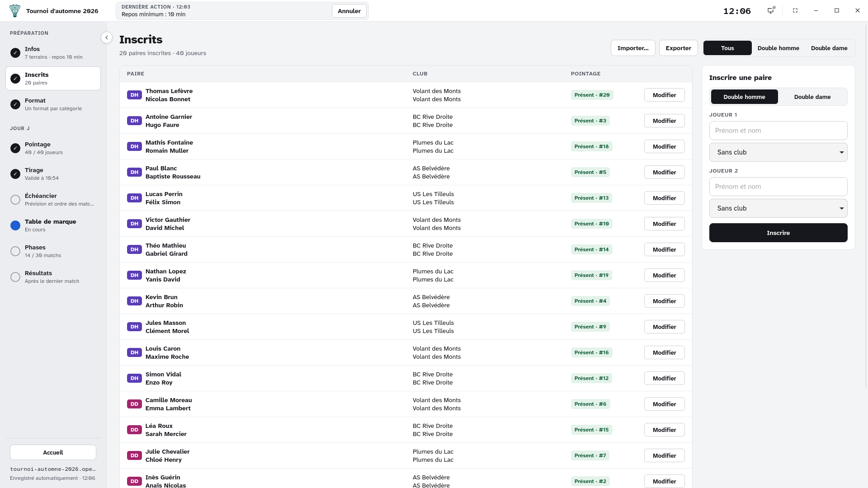Click the display icon in title bar
868x488 pixels.
(x=771, y=10)
